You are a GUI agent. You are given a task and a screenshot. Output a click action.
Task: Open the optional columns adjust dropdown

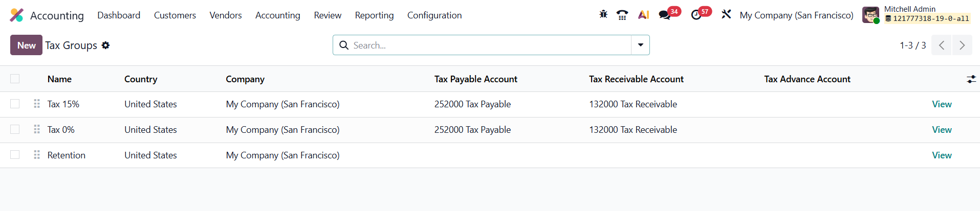[971, 79]
